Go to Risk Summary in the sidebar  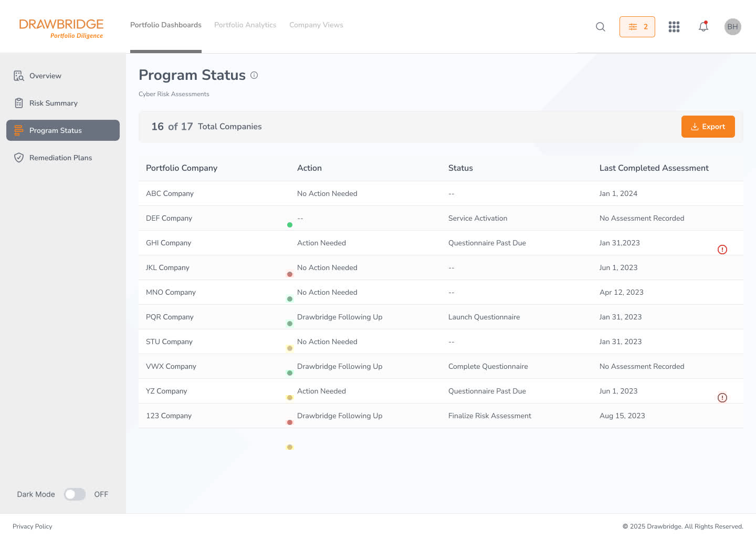coord(53,104)
